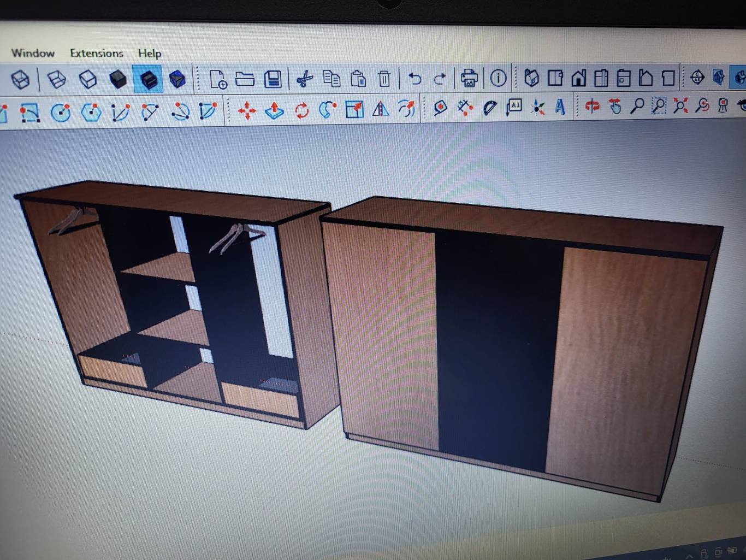Open the Window menu
746x560 pixels.
pos(33,53)
